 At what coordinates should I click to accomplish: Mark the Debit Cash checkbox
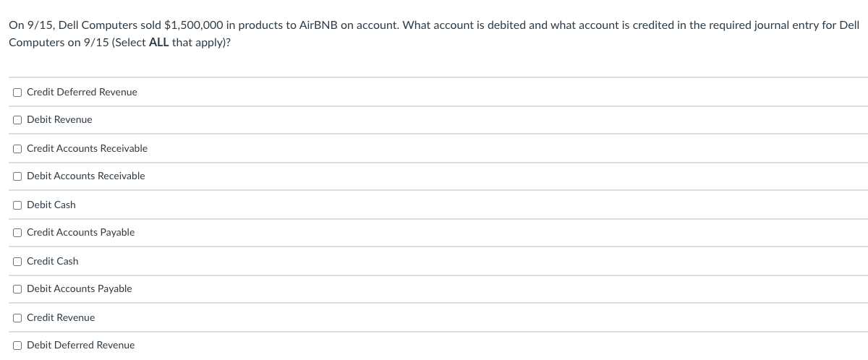(x=17, y=205)
